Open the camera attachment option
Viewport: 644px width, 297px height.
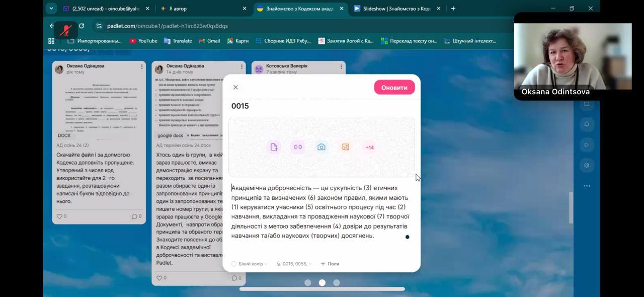click(x=321, y=147)
